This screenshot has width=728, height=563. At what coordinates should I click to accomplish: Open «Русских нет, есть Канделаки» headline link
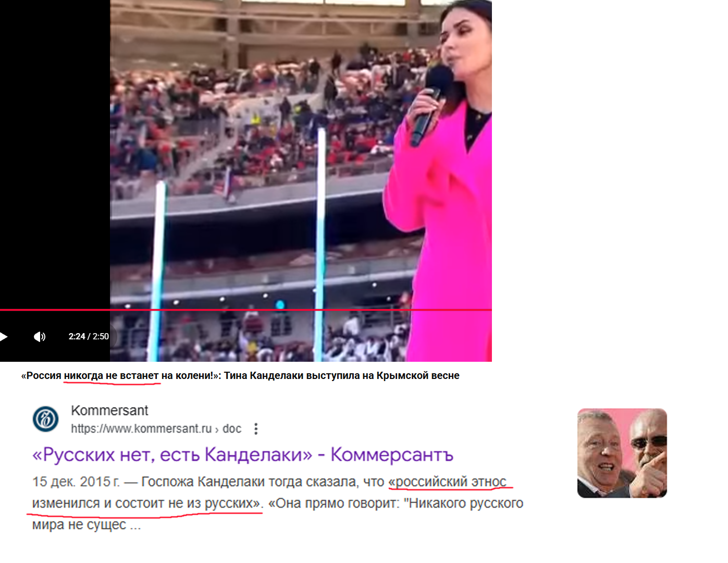[x=243, y=455]
